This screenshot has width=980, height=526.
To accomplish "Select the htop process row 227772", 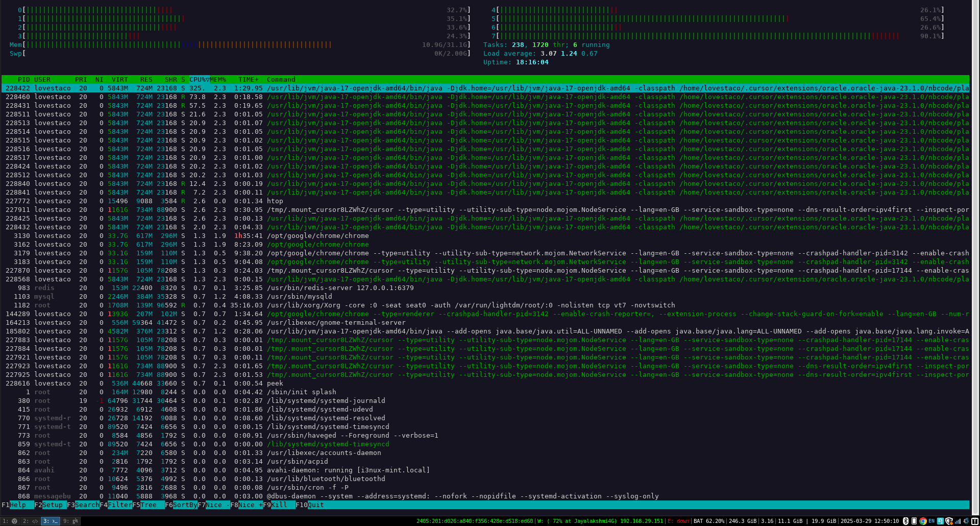I will 485,201.
